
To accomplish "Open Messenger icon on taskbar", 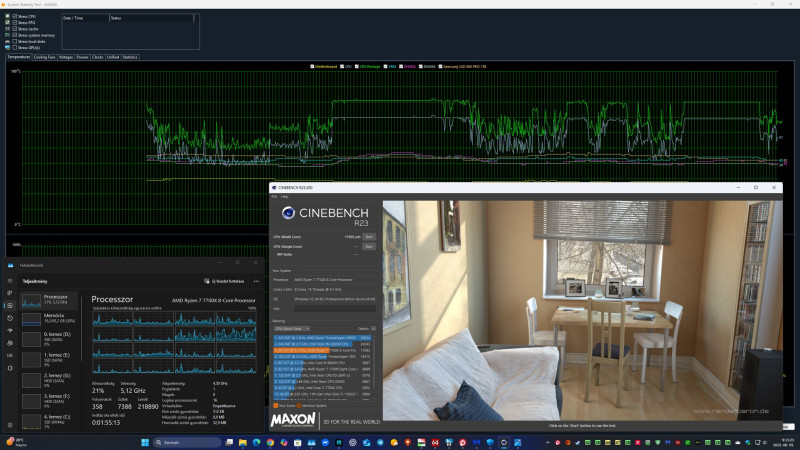I will pyautogui.click(x=325, y=442).
